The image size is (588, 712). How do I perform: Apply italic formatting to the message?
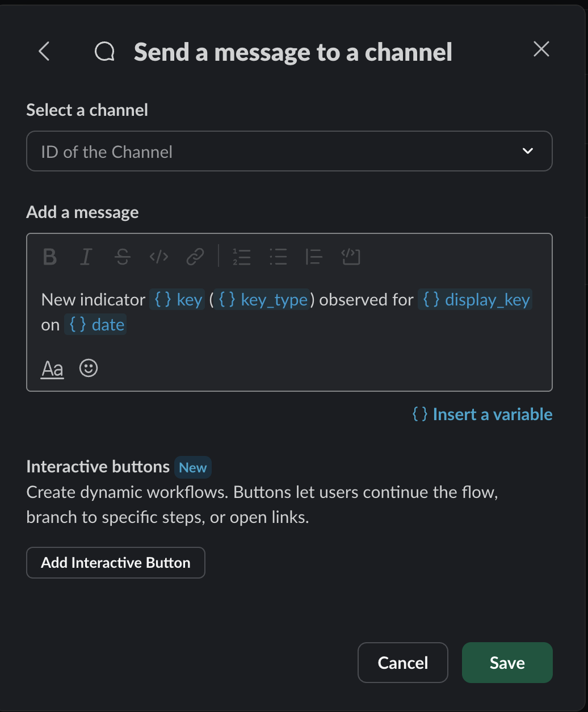click(x=86, y=257)
